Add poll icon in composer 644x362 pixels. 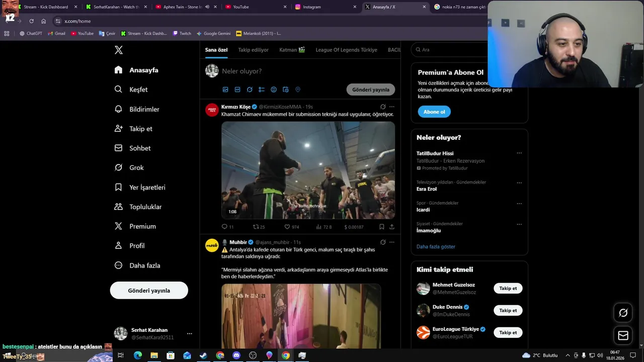pyautogui.click(x=262, y=89)
